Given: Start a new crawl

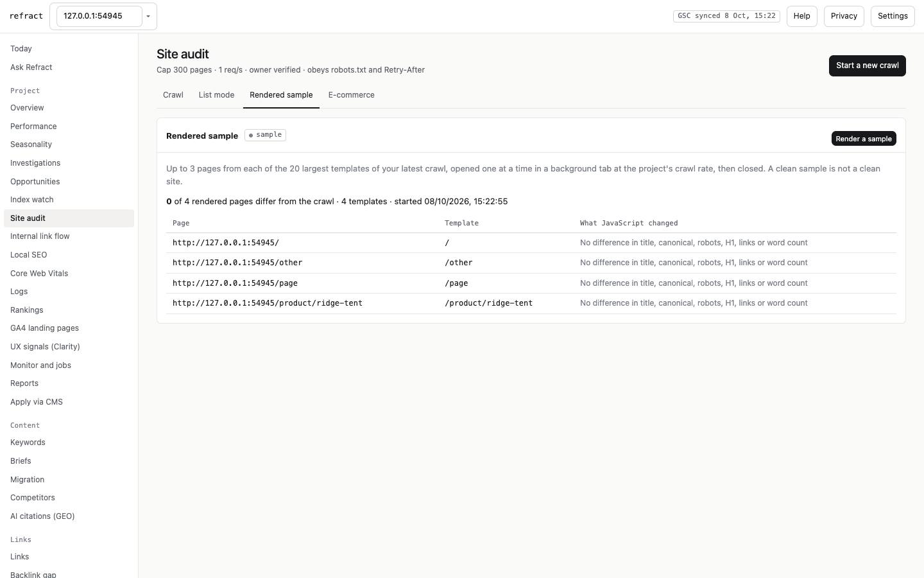Looking at the screenshot, I should point(867,66).
